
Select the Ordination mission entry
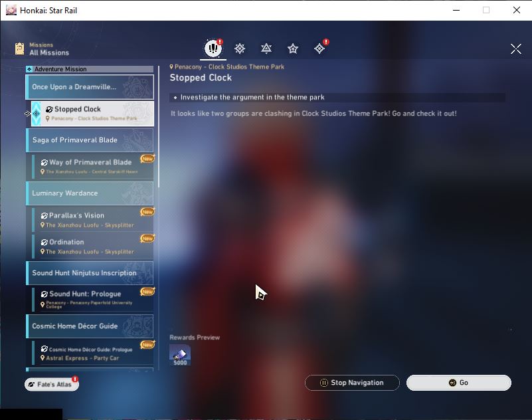tap(92, 246)
